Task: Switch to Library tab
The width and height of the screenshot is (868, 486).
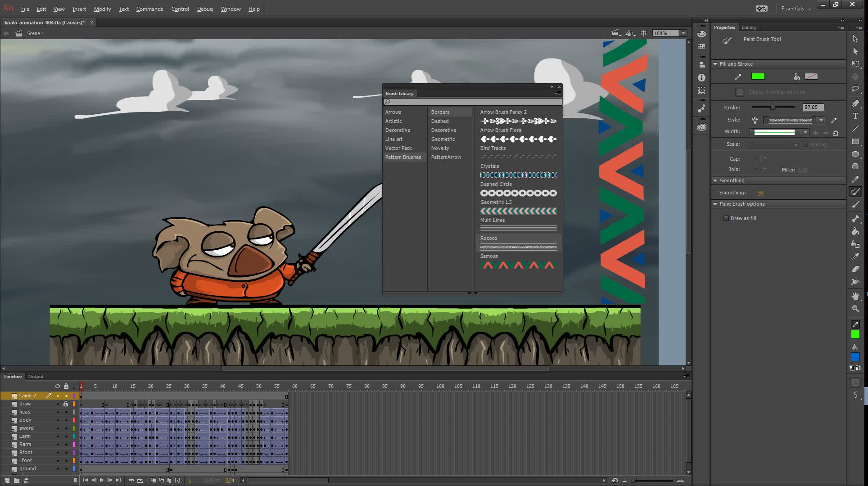Action: click(x=749, y=27)
